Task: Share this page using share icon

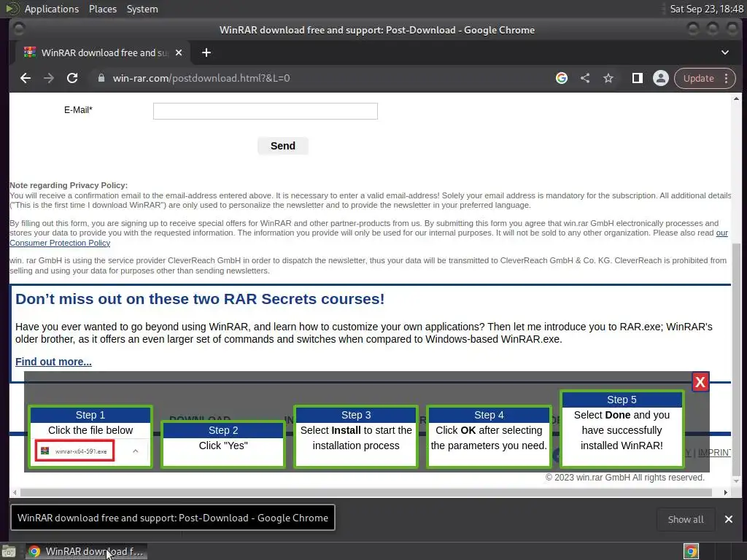Action: click(x=585, y=78)
